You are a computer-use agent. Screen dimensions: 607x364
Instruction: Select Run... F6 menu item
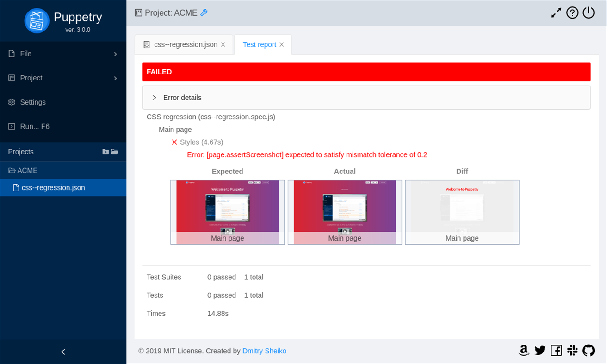click(63, 126)
